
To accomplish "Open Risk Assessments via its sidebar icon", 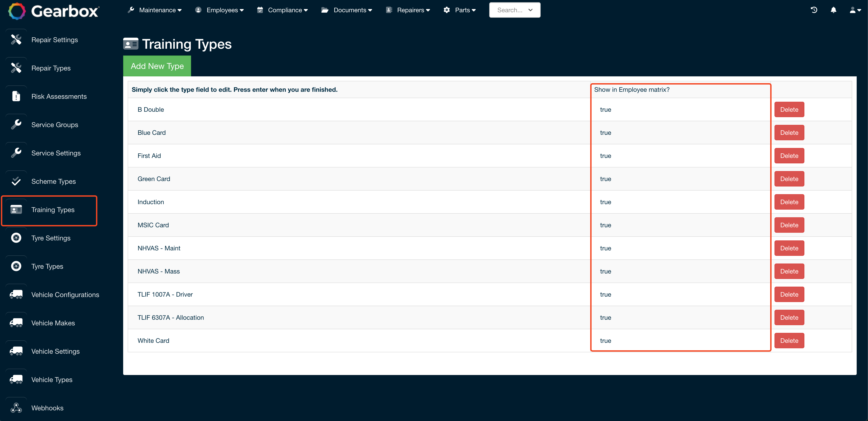I will pos(16,96).
